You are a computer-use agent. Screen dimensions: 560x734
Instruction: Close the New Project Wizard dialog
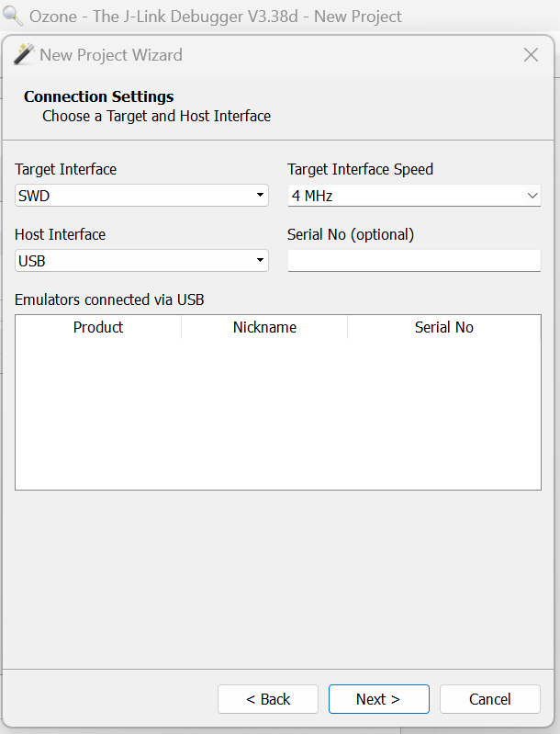531,55
